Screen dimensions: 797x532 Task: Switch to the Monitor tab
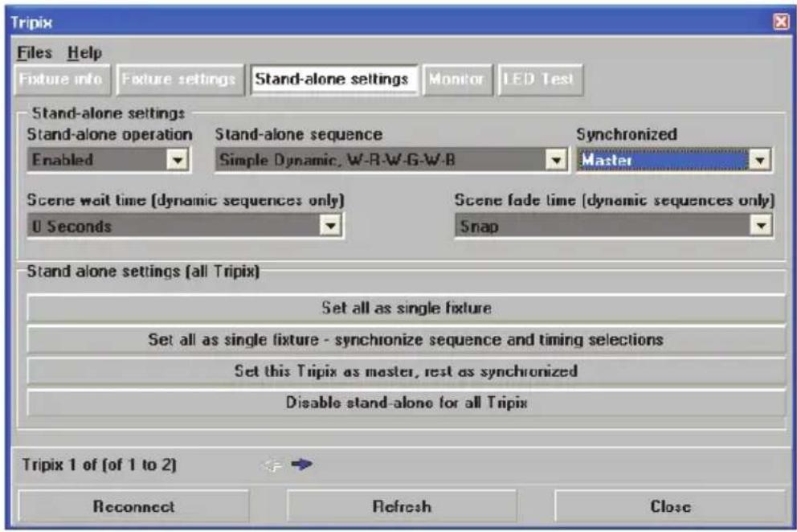457,80
